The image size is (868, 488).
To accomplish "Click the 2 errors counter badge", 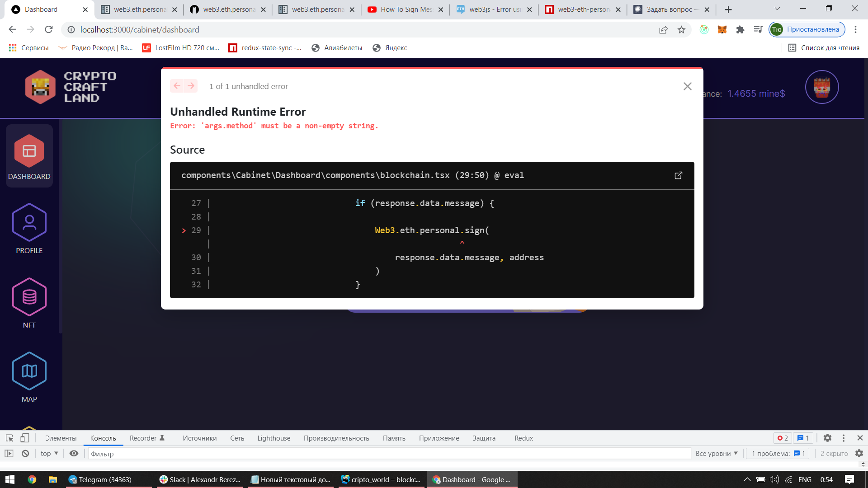I will [x=783, y=438].
